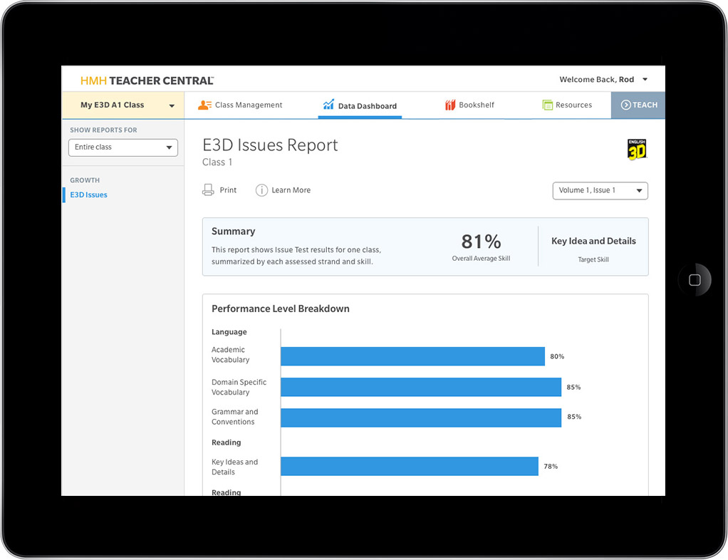Screen dimensions: 728x560
Task: Select E3D Issues in the sidebar
Action: click(88, 195)
